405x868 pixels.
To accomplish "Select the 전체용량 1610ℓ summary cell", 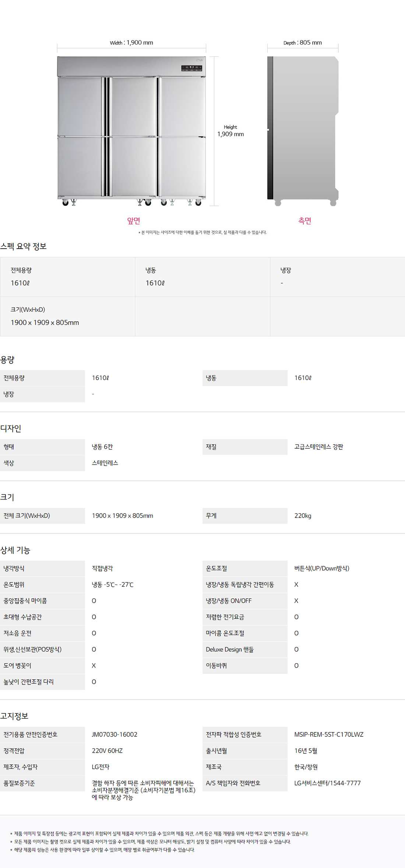I will (68, 277).
